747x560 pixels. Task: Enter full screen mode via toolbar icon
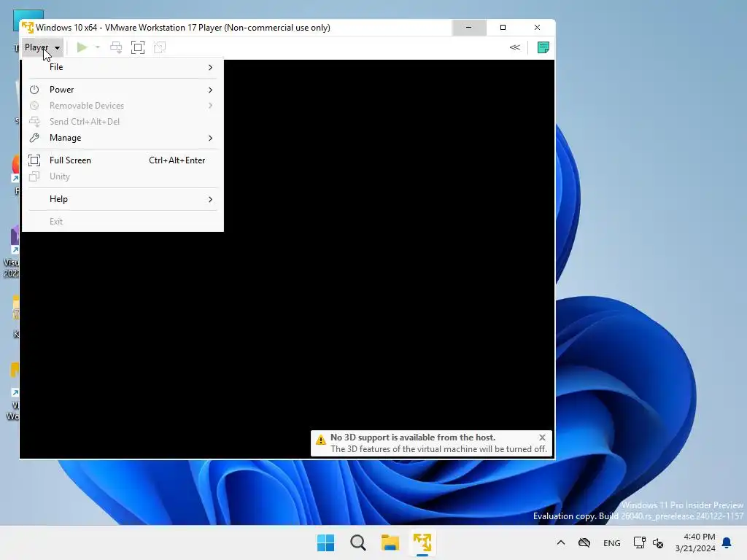click(x=138, y=47)
